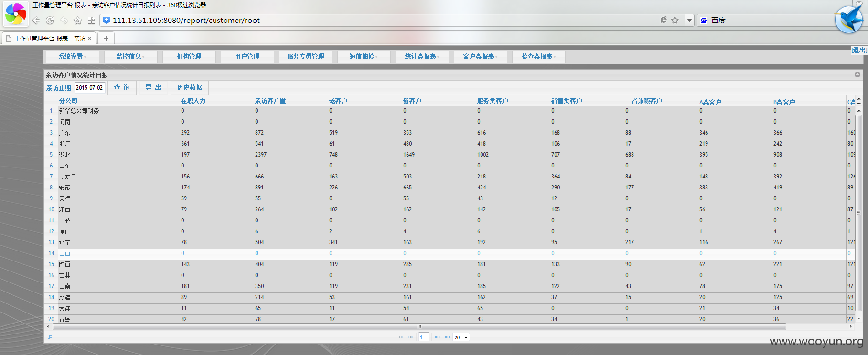868x355 pixels.
Task: Click the blue shield security icon in address bar
Action: (x=107, y=20)
